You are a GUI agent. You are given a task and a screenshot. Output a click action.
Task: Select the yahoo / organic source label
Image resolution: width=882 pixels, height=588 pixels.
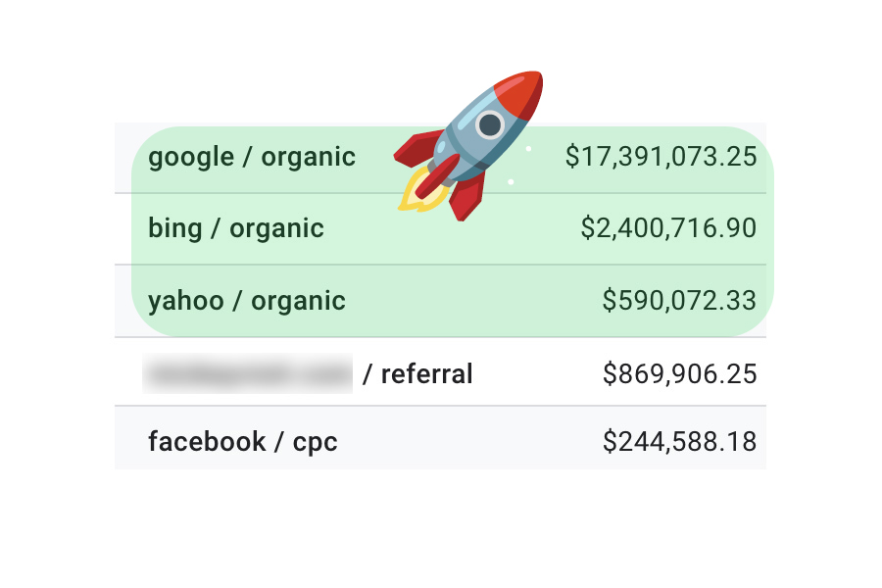point(247,301)
